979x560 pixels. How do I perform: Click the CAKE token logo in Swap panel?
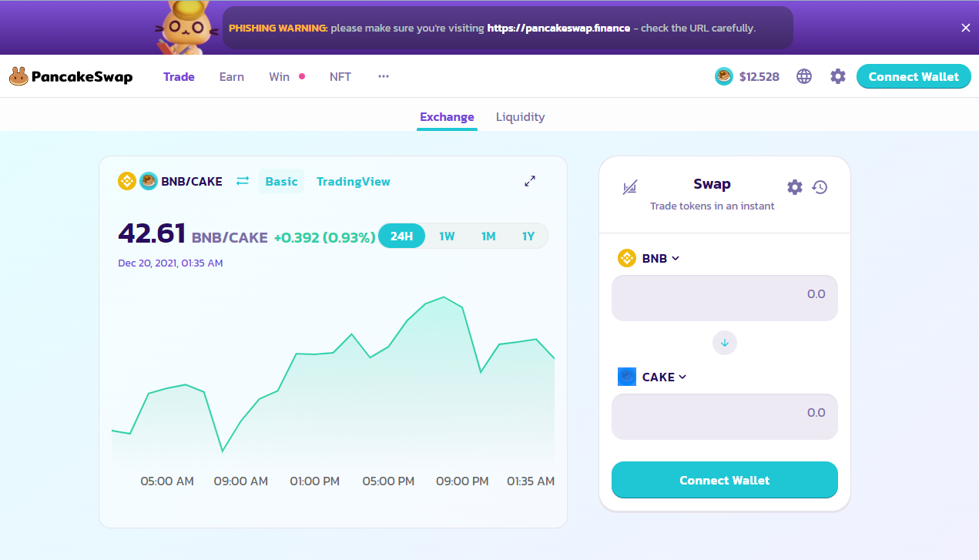click(627, 377)
